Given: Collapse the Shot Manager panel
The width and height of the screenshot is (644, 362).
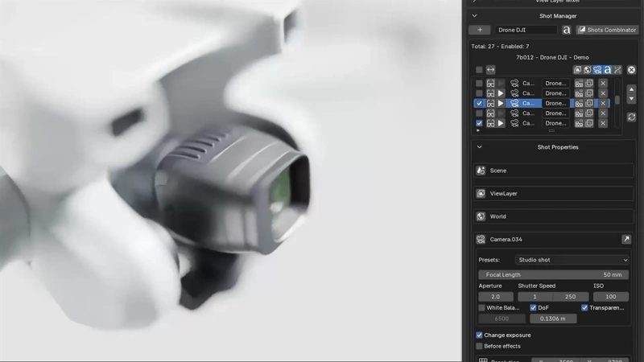Looking at the screenshot, I should pos(474,16).
